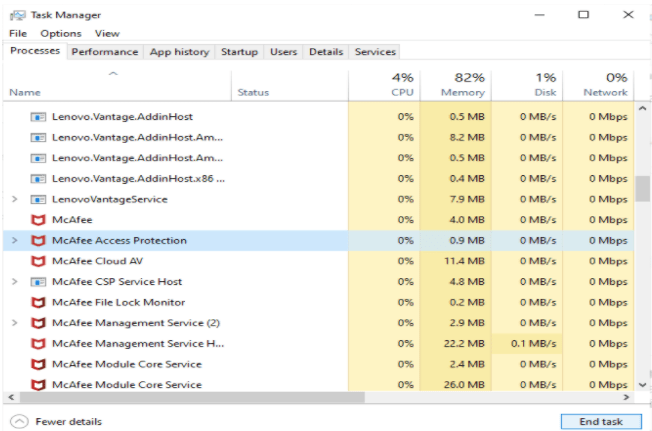Open the View menu
The width and height of the screenshot is (652, 431).
point(107,33)
